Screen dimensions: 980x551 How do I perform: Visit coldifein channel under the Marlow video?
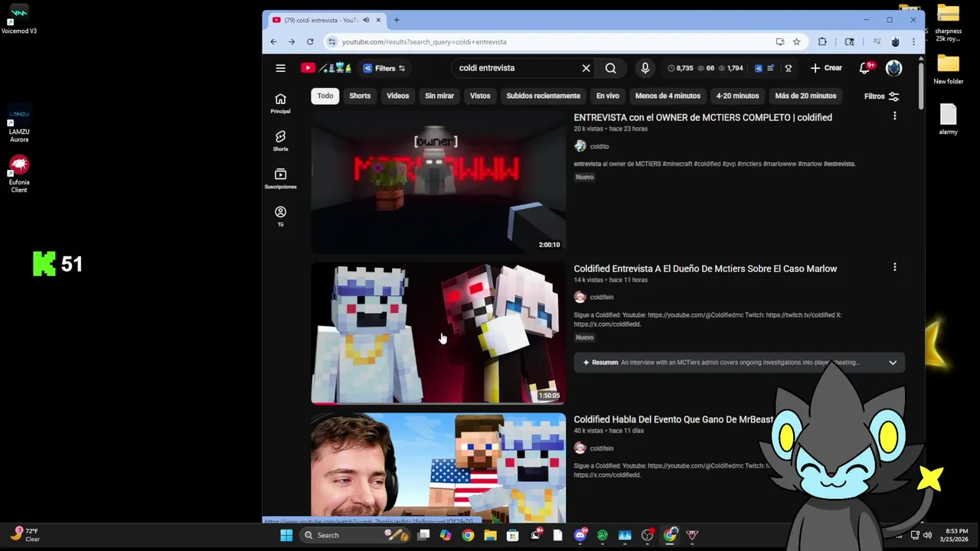601,297
